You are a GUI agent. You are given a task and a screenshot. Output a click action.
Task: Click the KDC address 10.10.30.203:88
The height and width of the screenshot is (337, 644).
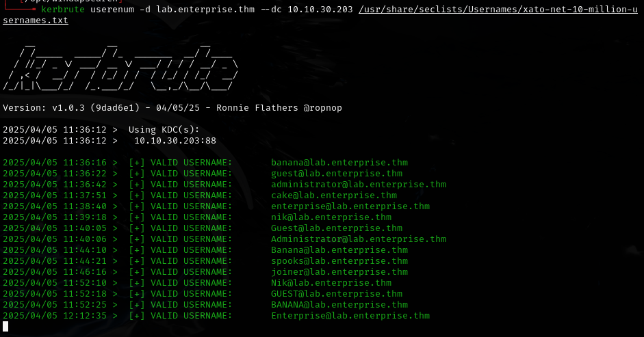click(x=175, y=140)
